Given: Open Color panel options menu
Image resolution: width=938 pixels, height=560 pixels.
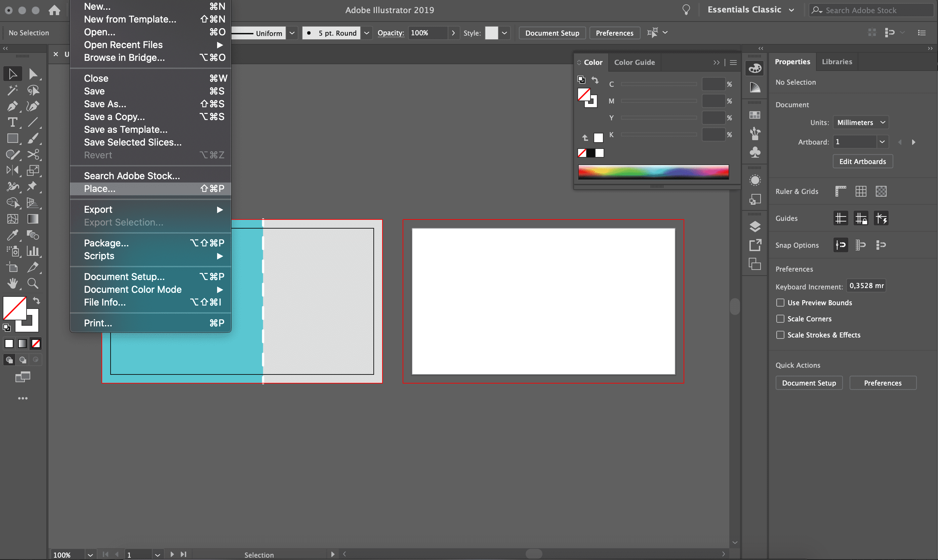Looking at the screenshot, I should point(733,62).
